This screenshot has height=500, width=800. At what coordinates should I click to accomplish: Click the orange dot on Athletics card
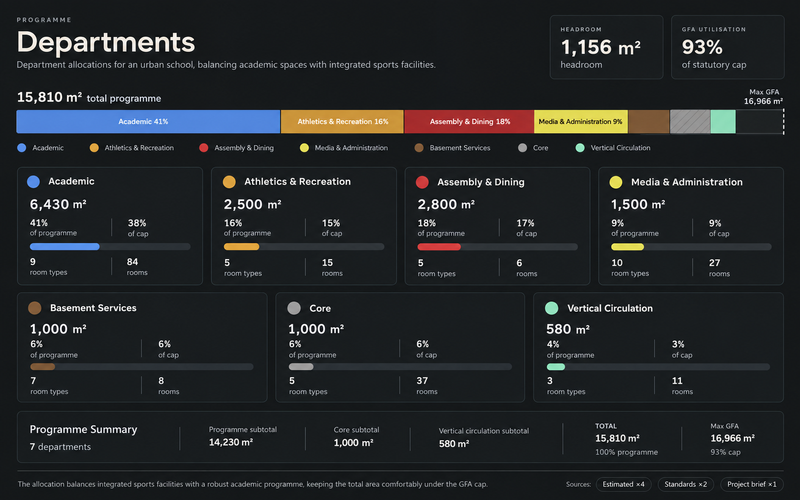tap(229, 182)
